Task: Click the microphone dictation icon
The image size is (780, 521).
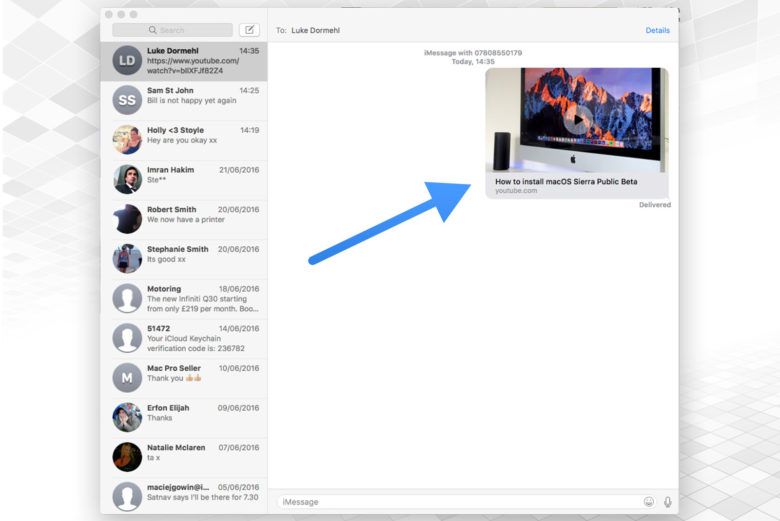Action: 667,501
